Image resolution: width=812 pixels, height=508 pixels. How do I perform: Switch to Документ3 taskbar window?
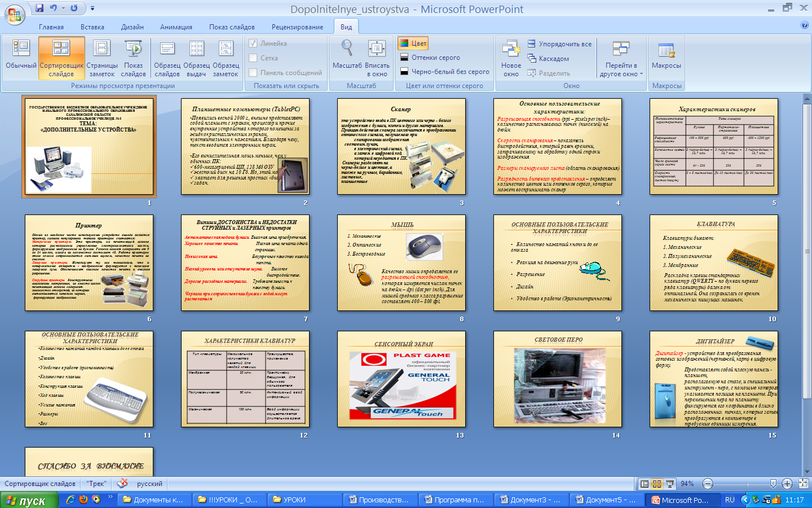tap(530, 500)
